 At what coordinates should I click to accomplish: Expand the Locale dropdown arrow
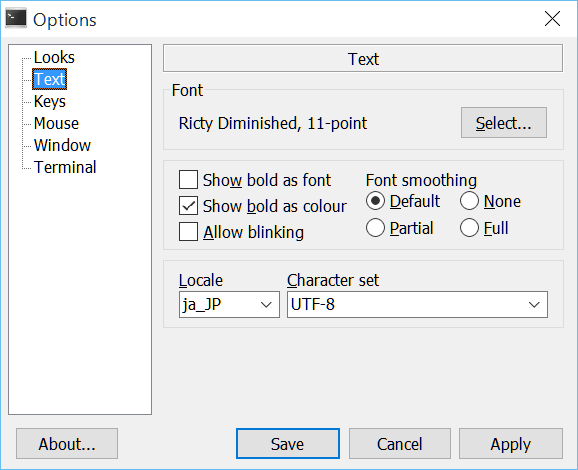point(266,304)
